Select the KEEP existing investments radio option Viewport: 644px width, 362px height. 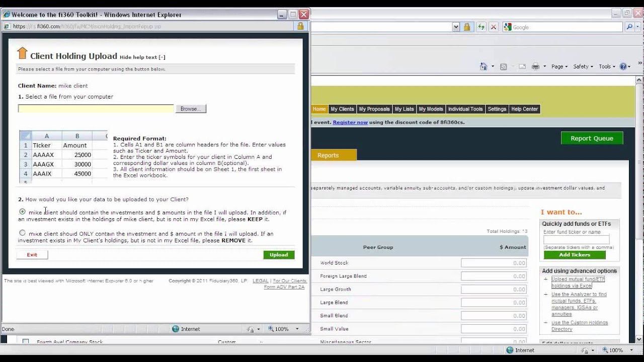[22, 212]
